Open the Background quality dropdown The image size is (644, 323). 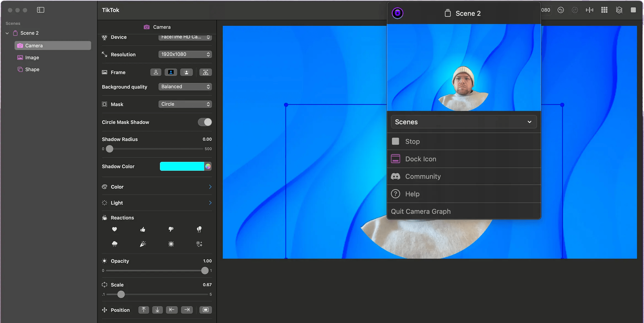tap(185, 87)
